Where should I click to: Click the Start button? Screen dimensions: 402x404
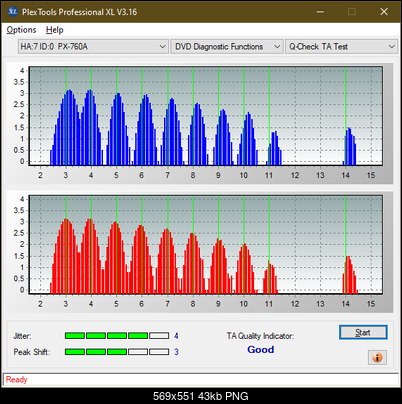click(363, 332)
